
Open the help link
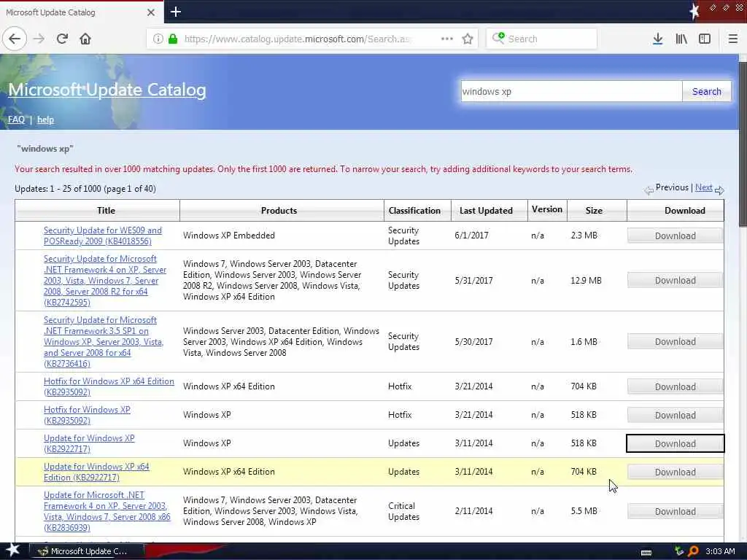(x=45, y=120)
